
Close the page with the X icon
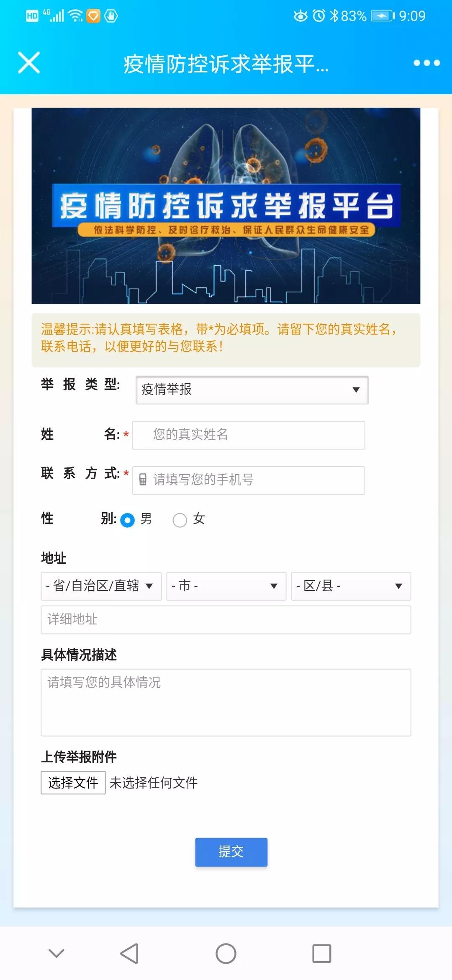point(29,63)
